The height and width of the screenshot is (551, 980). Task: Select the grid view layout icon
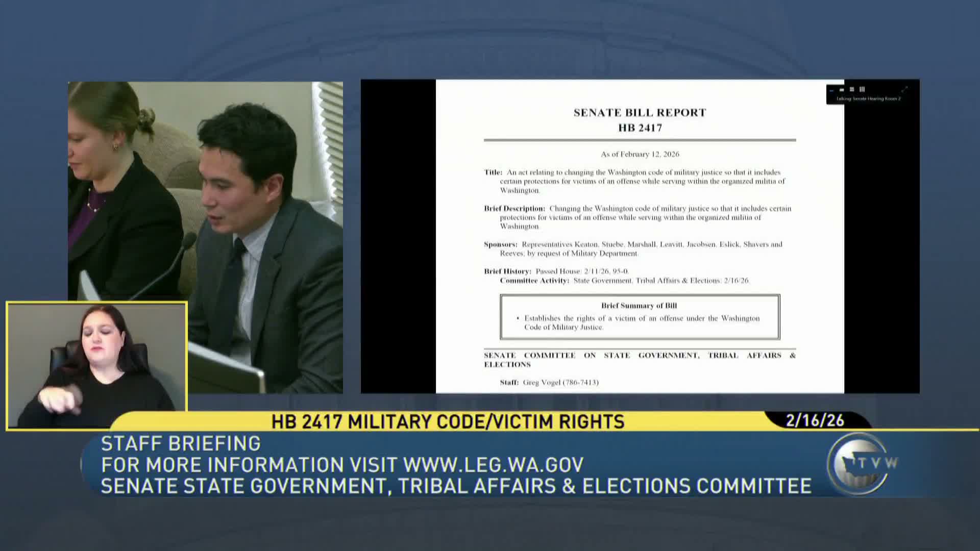point(851,89)
